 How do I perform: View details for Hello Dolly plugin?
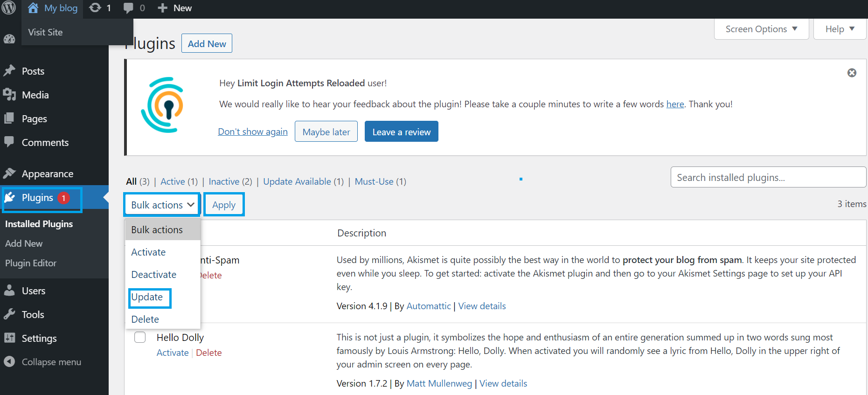[x=503, y=383]
